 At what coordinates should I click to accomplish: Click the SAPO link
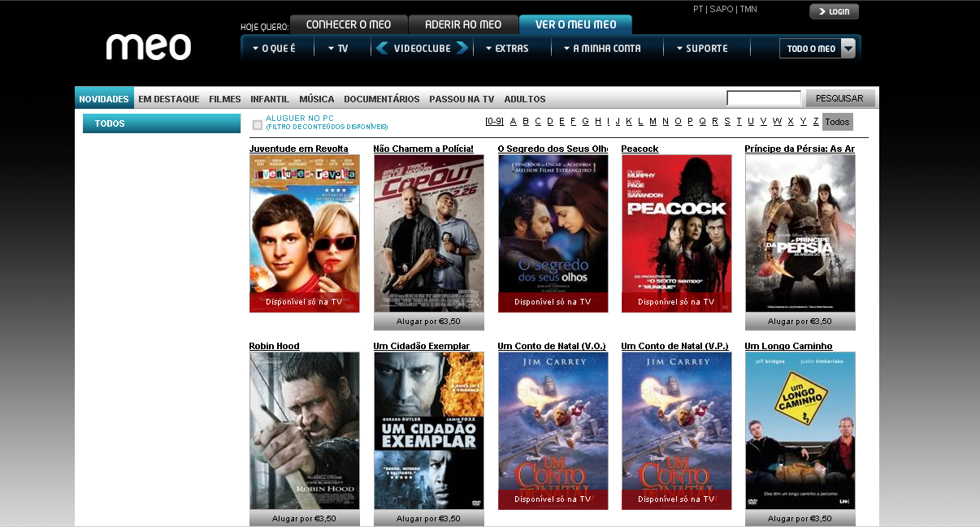click(721, 9)
